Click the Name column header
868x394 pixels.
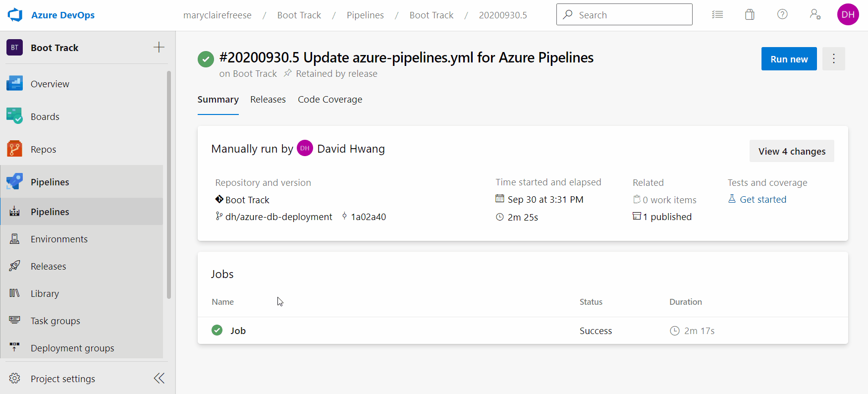coord(223,302)
